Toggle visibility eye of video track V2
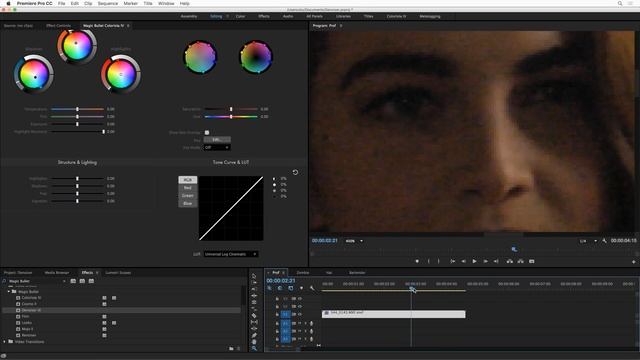The image size is (640, 360). coord(300,306)
